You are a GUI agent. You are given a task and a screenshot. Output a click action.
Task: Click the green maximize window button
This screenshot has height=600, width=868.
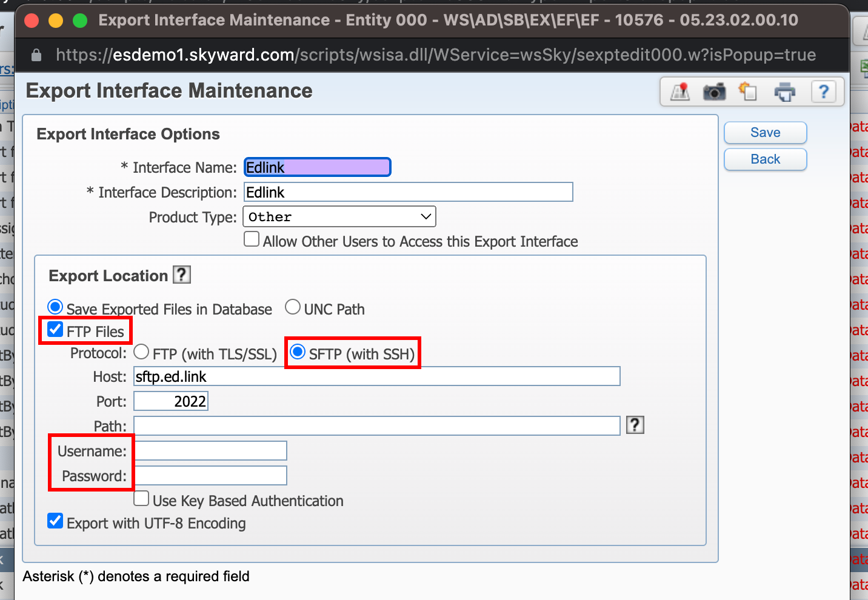click(x=80, y=21)
